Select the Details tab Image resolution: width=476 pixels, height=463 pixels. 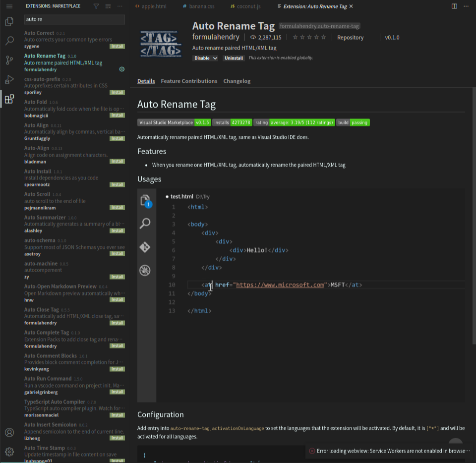(x=146, y=81)
